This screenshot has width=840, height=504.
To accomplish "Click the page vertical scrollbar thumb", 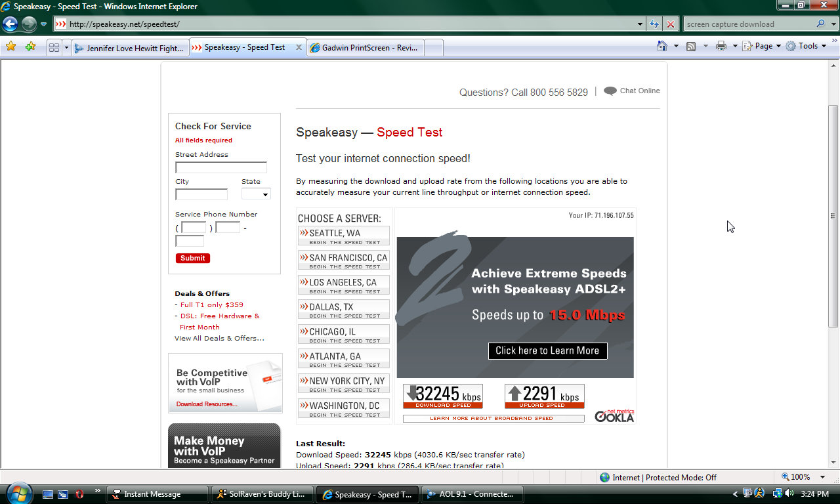I will [833, 216].
